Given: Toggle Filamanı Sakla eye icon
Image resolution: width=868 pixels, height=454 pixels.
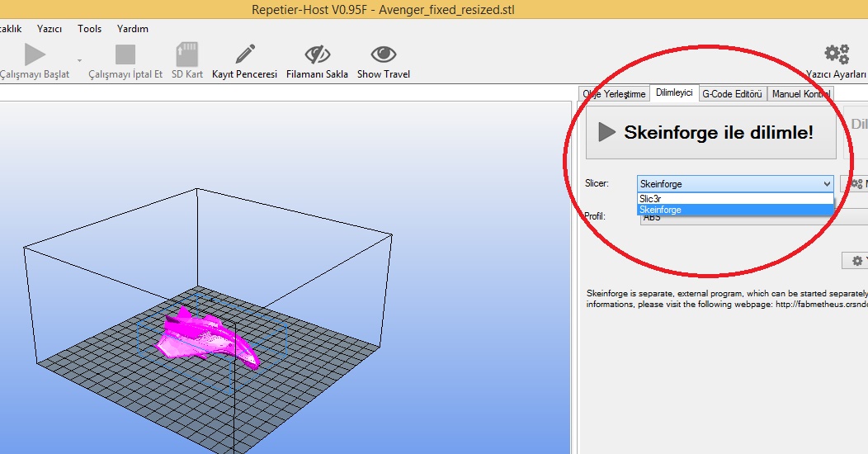Looking at the screenshot, I should pyautogui.click(x=317, y=54).
